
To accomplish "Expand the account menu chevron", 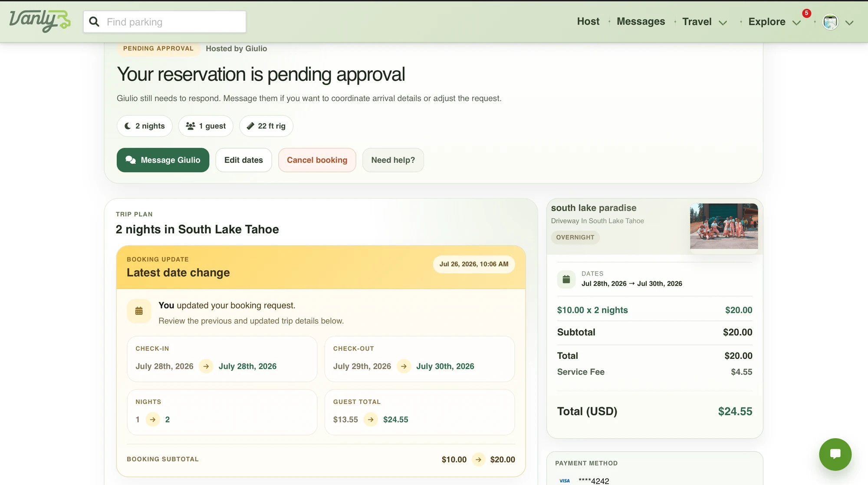I will click(849, 23).
